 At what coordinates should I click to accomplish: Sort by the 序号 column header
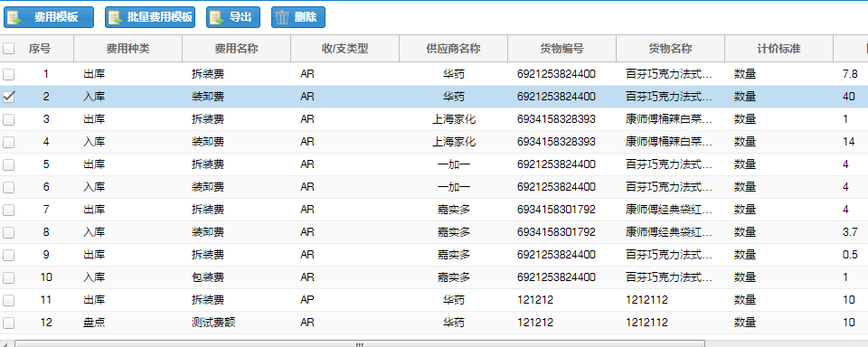pos(40,49)
